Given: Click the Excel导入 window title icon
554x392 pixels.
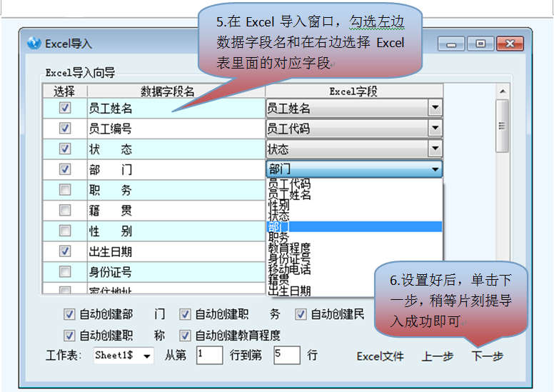Looking at the screenshot, I should click(x=34, y=43).
